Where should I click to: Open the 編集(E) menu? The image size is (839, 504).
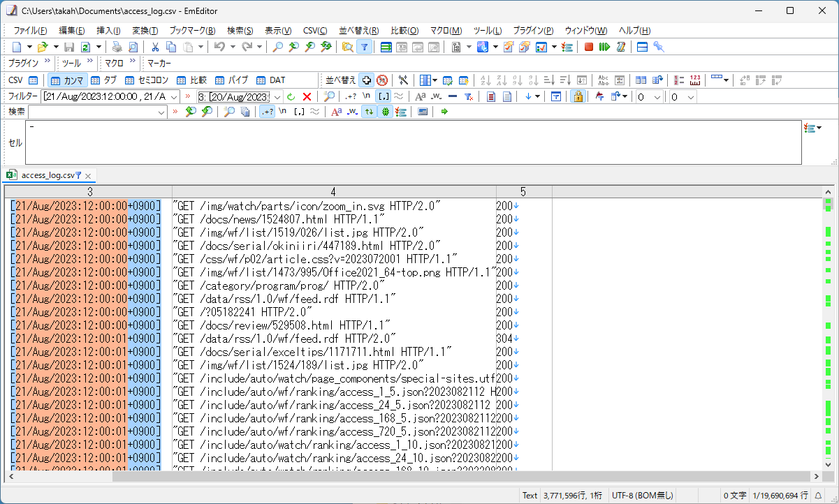[x=72, y=31]
